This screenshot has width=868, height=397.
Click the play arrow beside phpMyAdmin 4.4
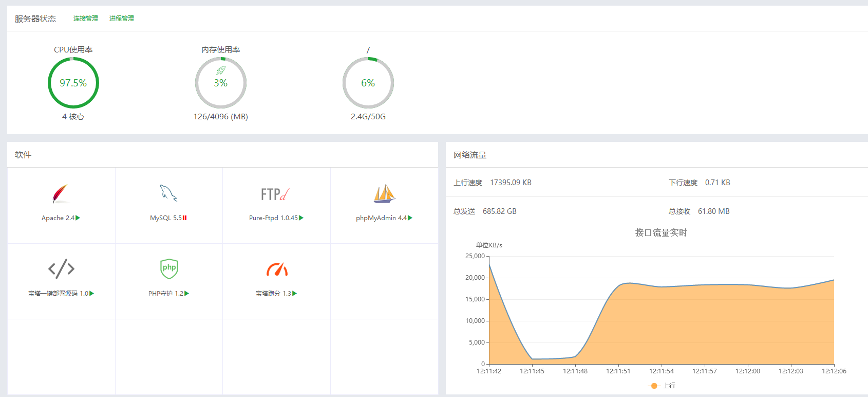[410, 218]
